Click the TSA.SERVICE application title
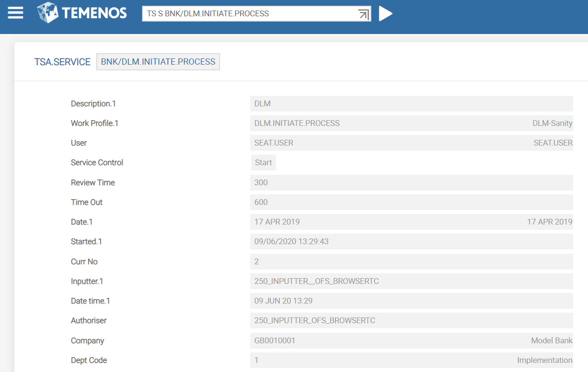 62,62
